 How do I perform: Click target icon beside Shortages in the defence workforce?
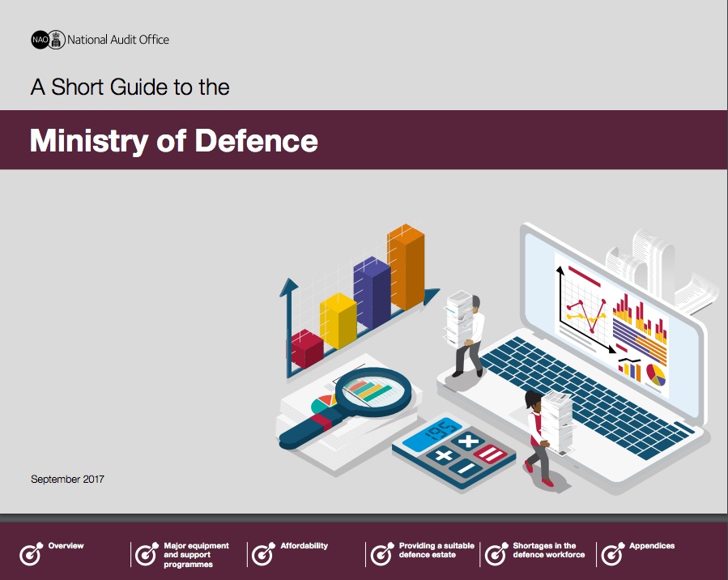pos(496,553)
